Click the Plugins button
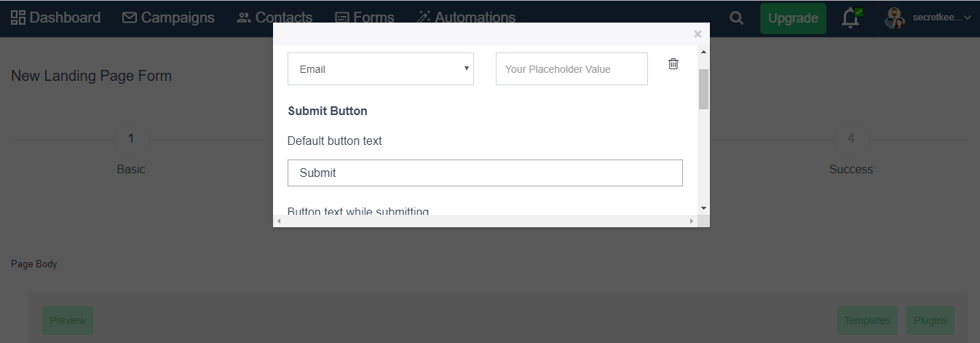 coord(930,320)
